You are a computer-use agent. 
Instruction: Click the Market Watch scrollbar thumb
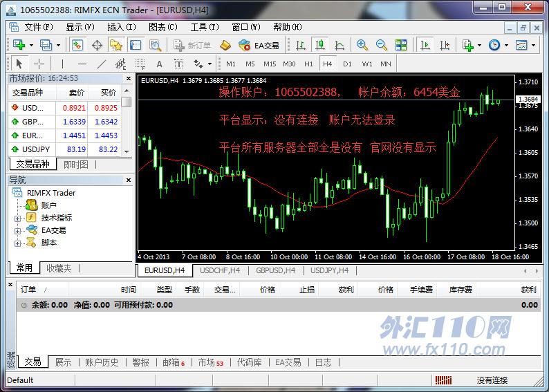[x=127, y=102]
